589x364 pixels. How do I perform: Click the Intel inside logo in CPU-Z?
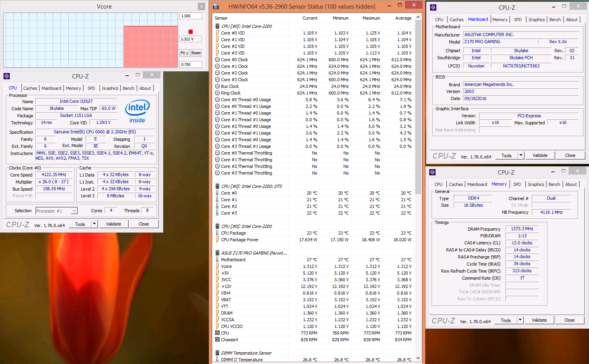[137, 112]
